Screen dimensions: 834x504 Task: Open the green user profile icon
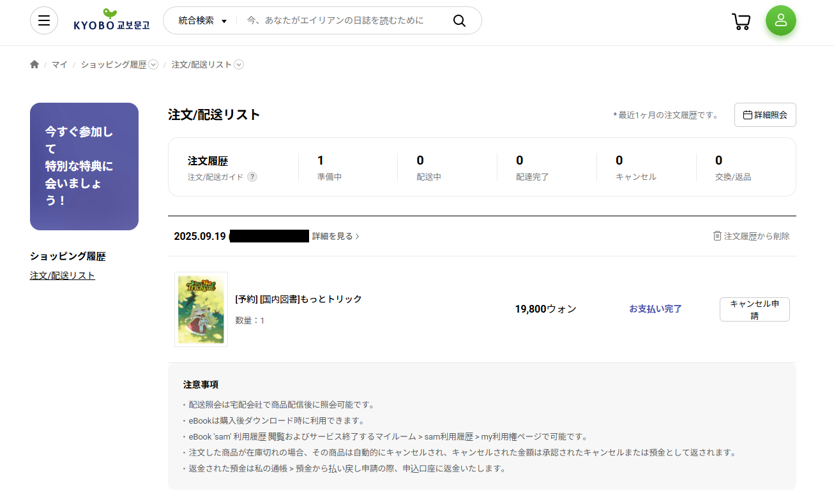(x=780, y=20)
